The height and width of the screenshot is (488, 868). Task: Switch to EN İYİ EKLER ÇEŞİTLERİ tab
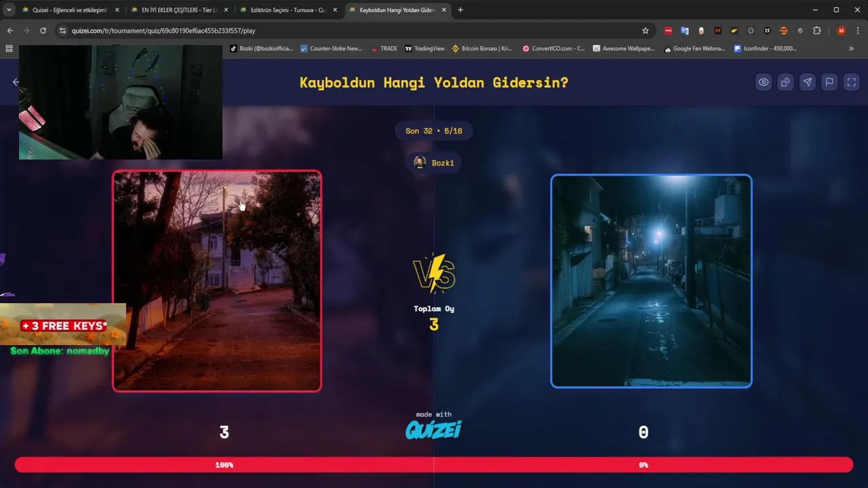click(179, 10)
